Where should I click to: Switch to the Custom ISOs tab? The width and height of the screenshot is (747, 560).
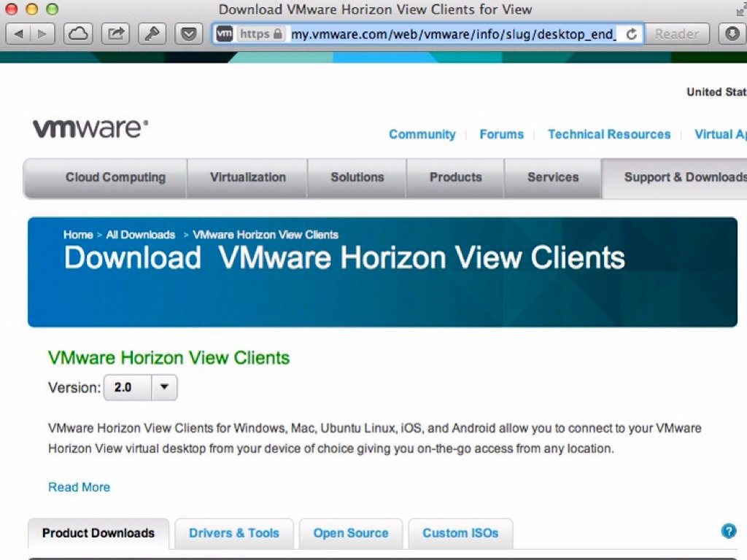click(x=460, y=533)
